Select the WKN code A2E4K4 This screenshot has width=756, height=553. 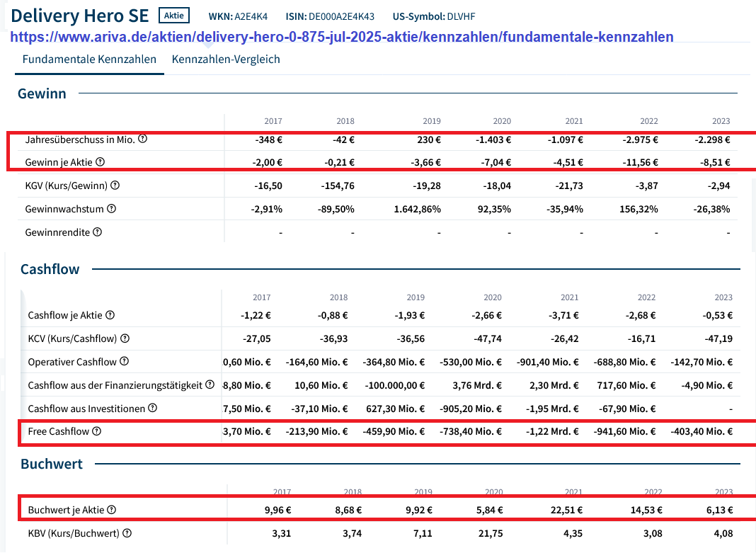tap(251, 16)
